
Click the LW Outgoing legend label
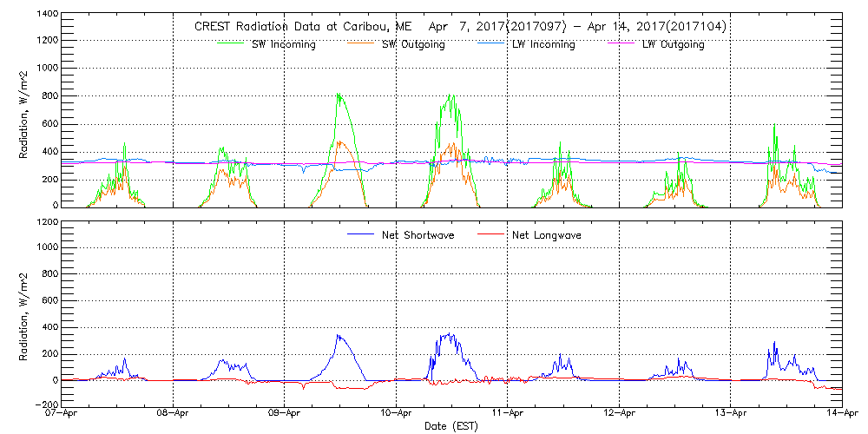click(x=673, y=44)
